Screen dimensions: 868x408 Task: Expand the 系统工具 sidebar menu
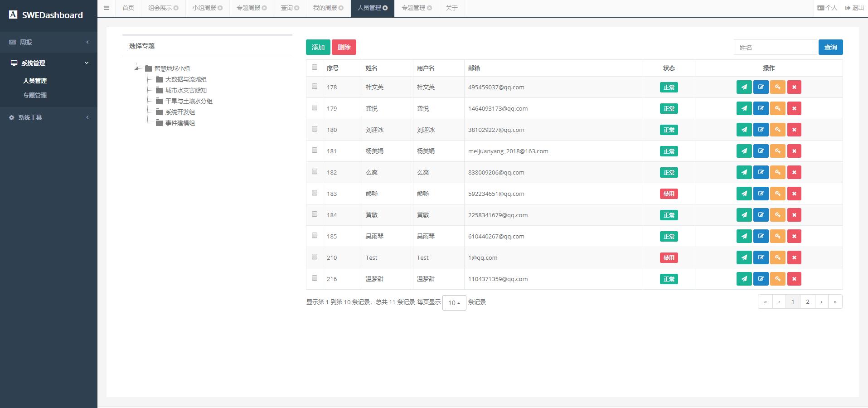(x=48, y=117)
